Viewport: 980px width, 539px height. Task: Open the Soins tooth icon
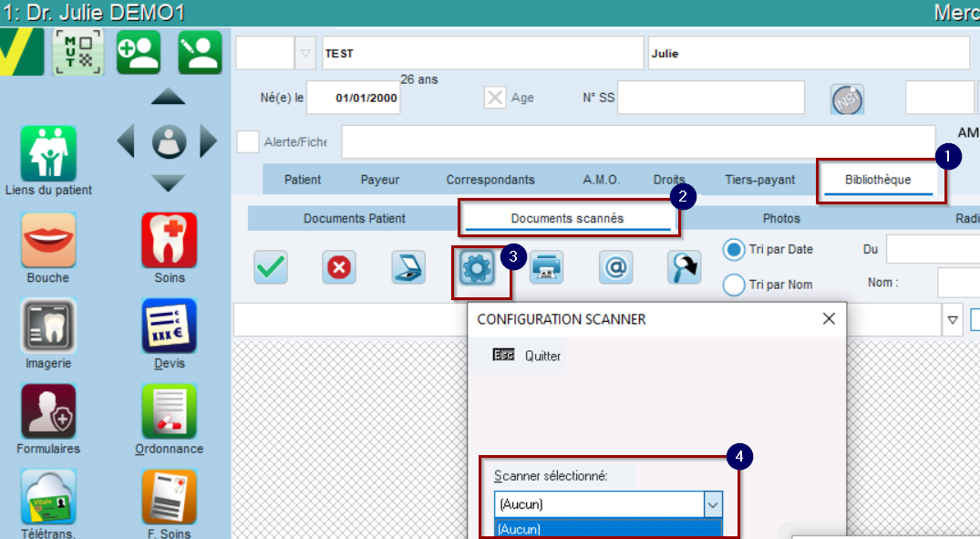170,240
